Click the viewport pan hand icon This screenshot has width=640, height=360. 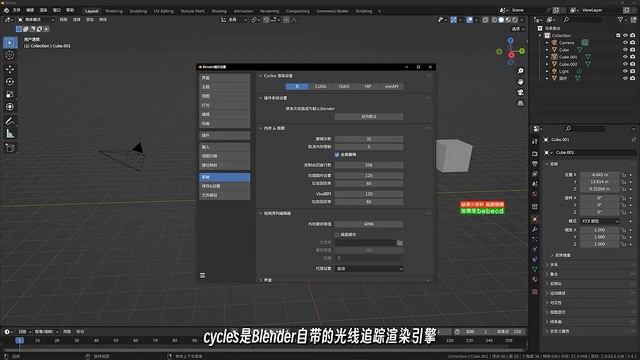tap(520, 82)
